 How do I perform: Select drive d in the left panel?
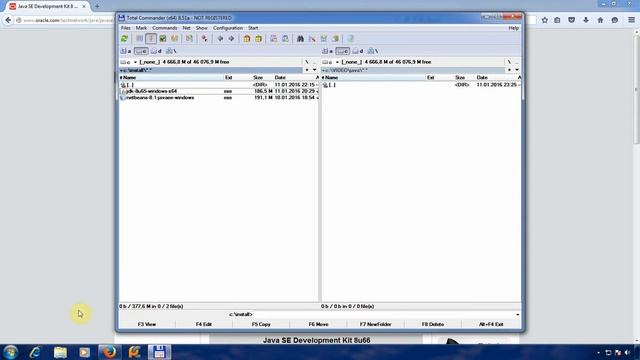[x=156, y=51]
